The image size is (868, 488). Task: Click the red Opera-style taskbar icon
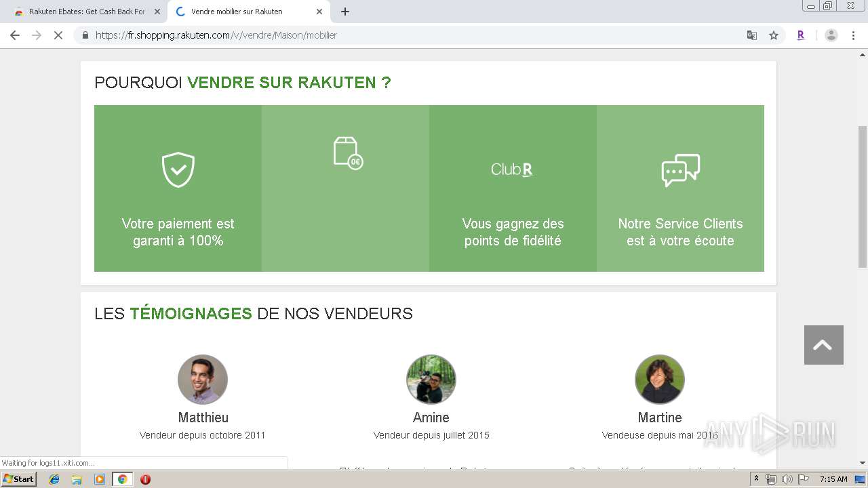pyautogui.click(x=145, y=479)
